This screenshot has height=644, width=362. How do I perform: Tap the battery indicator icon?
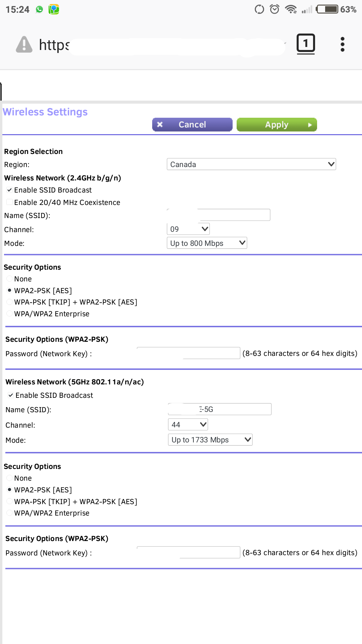click(x=328, y=9)
